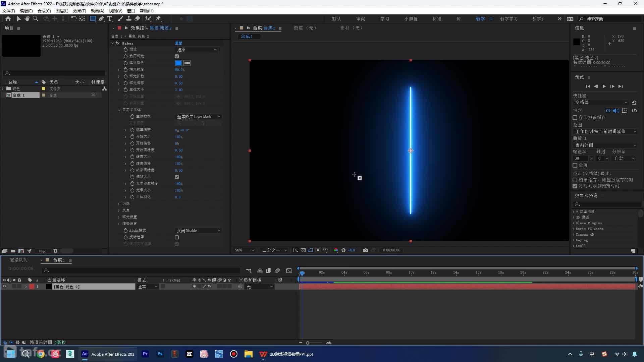Select the Roto Brush tool
644x362 pixels.
coord(148,19)
